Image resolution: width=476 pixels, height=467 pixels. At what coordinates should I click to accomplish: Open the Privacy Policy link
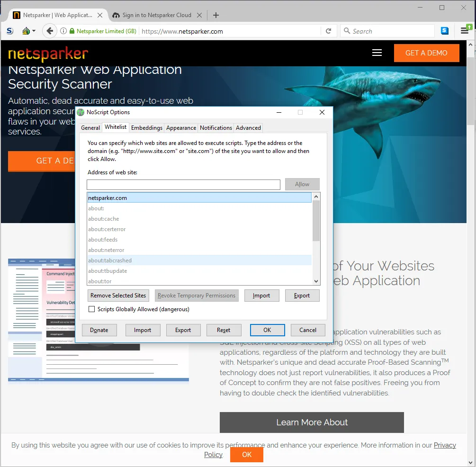click(x=445, y=445)
